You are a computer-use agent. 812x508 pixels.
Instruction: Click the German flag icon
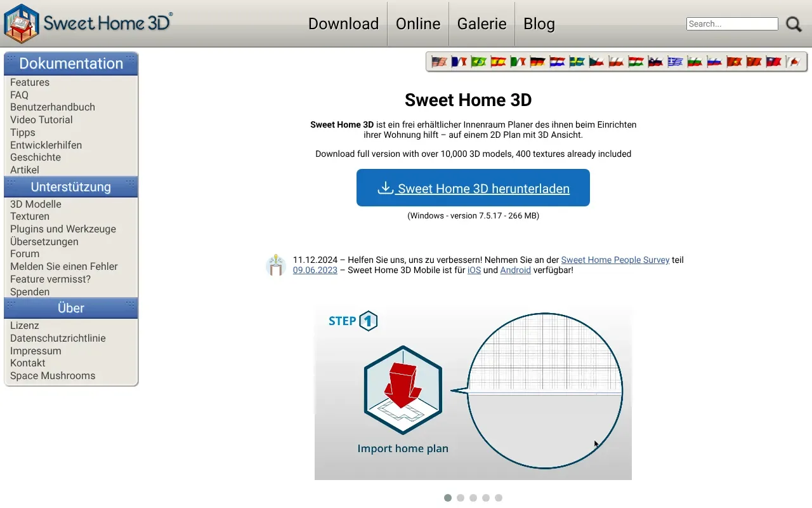(x=538, y=62)
